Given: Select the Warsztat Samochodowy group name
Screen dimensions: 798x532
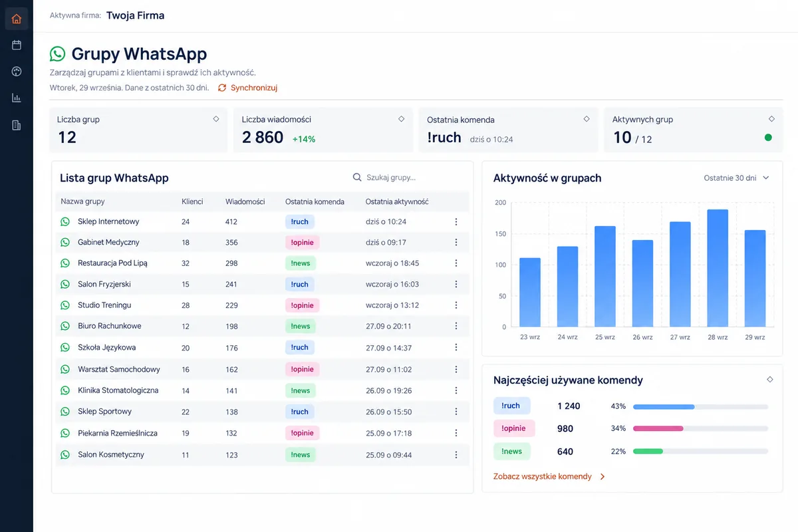Looking at the screenshot, I should tap(119, 369).
